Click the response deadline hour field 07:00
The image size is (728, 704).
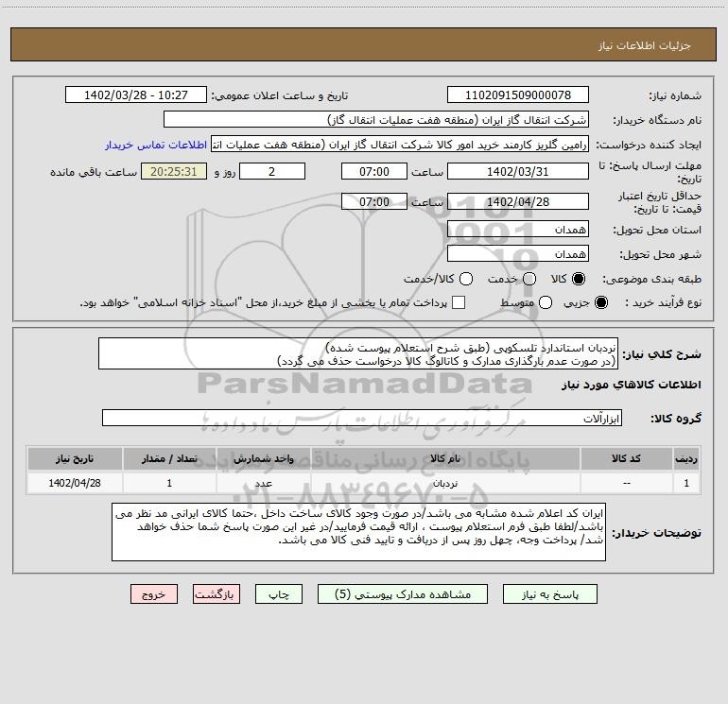[374, 171]
